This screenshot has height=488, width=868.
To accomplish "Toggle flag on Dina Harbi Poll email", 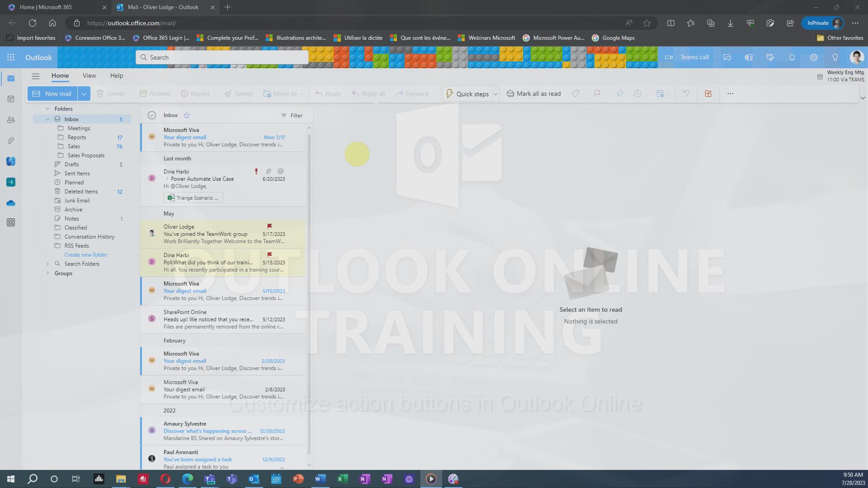I will click(x=270, y=254).
